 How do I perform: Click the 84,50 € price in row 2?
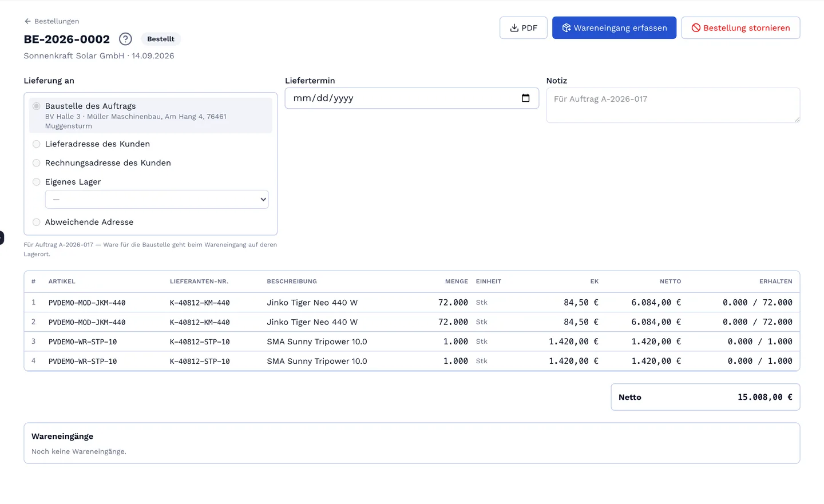581,322
